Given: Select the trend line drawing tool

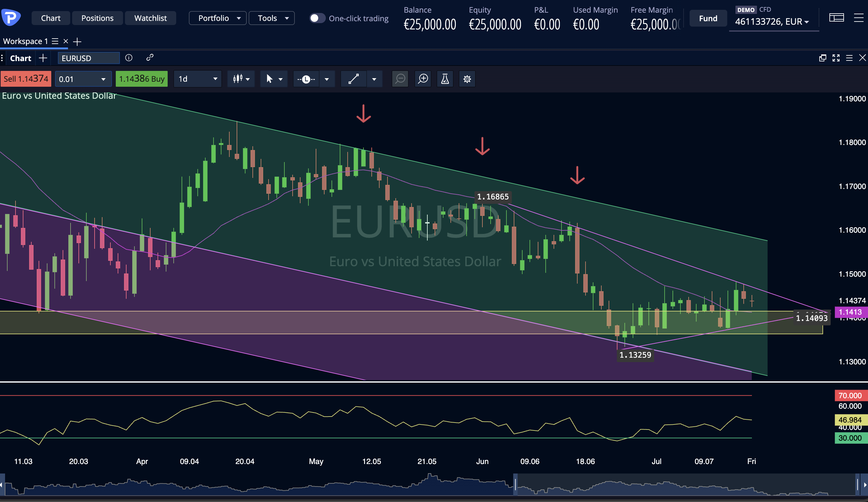Looking at the screenshot, I should point(354,79).
